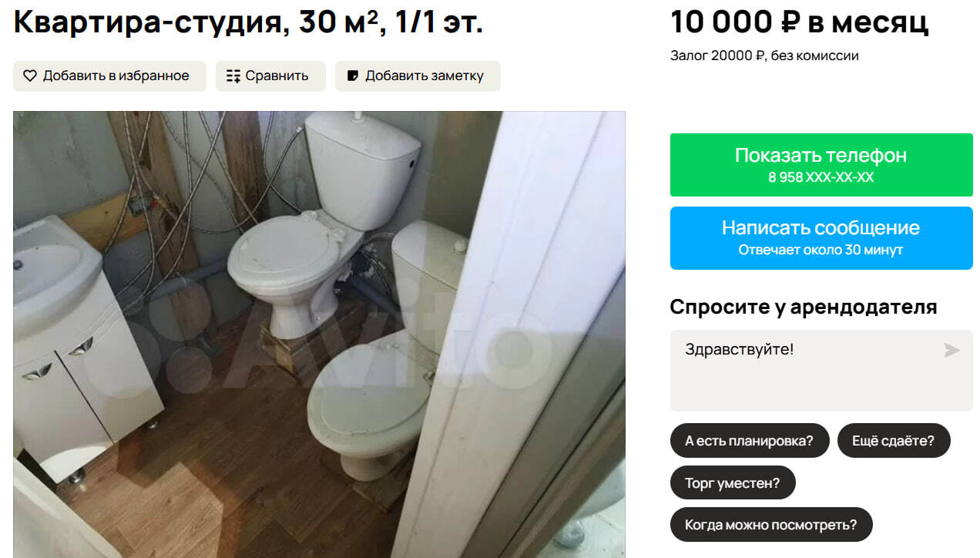Click the 'Добавить заметку' label text

pos(425,76)
